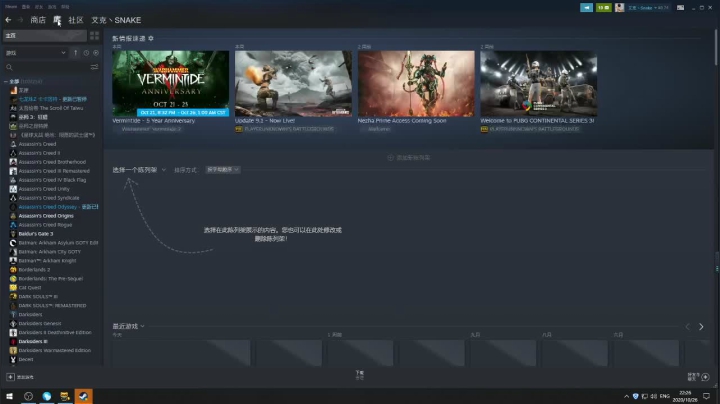Open the downloads manager at bottom

(360, 375)
